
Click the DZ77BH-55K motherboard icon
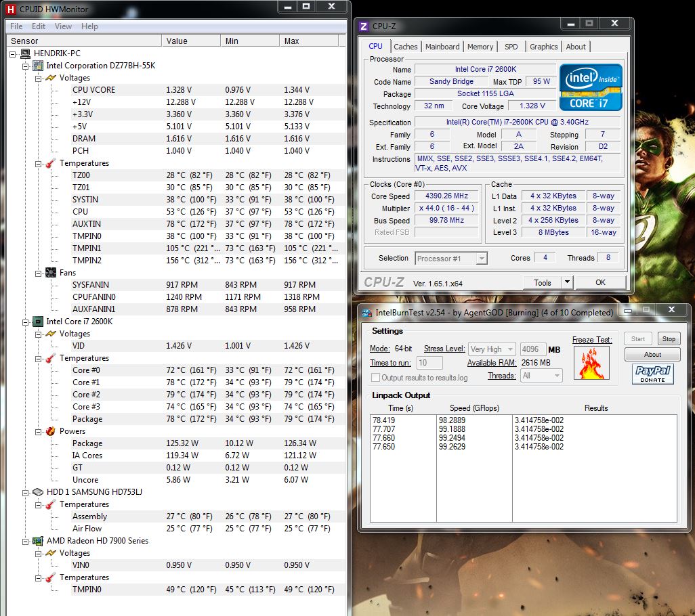click(x=38, y=66)
